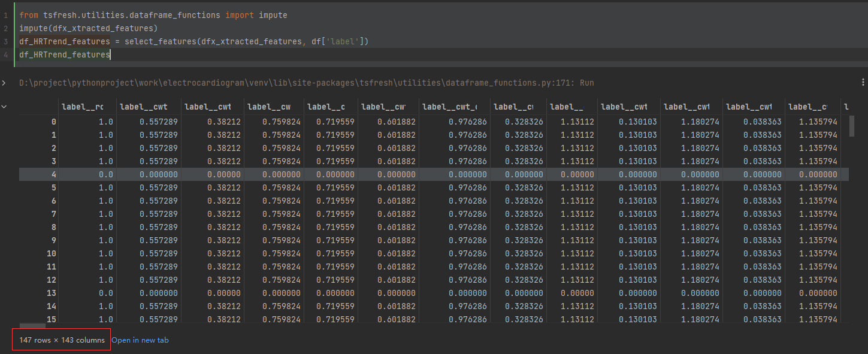
Task: Click the '147 rows × 143 columns' label
Action: [62, 340]
